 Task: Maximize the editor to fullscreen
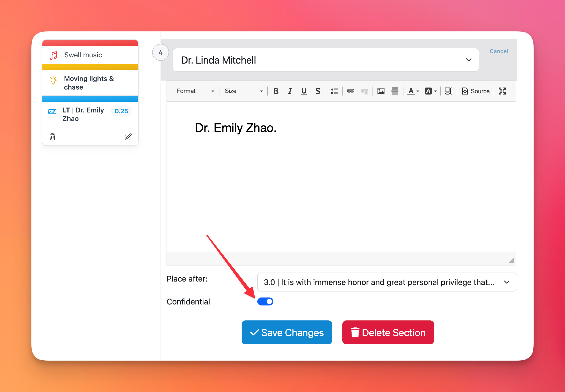point(502,91)
